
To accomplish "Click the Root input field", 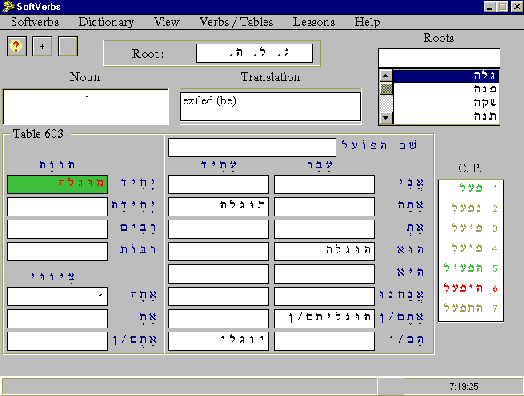I will point(255,53).
